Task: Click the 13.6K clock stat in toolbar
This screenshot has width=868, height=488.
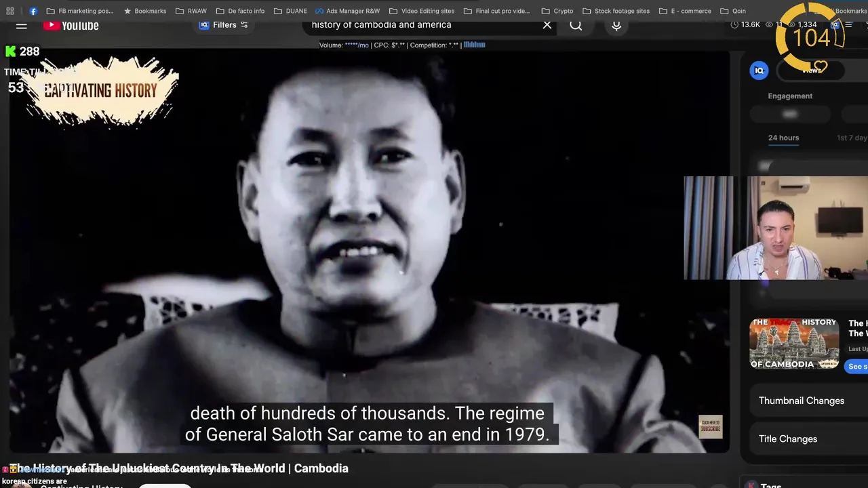Action: click(x=745, y=24)
